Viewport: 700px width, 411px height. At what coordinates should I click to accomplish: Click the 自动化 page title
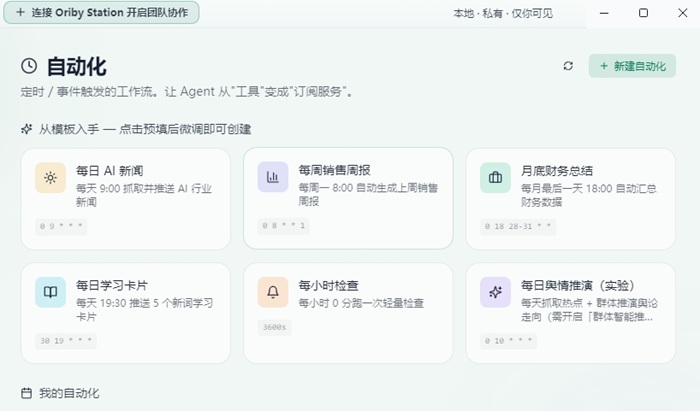[x=77, y=66]
